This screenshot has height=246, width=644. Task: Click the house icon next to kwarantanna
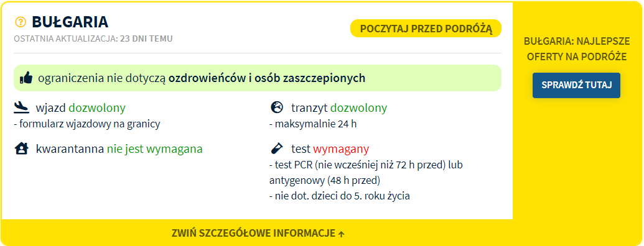click(21, 149)
